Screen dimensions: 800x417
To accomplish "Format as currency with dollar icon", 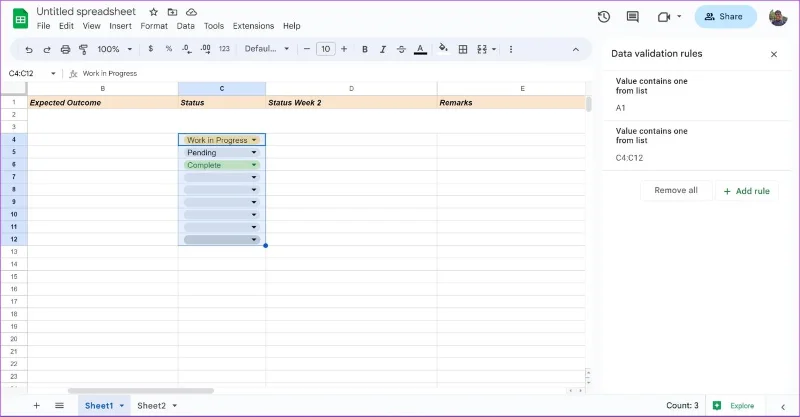I will (x=151, y=48).
